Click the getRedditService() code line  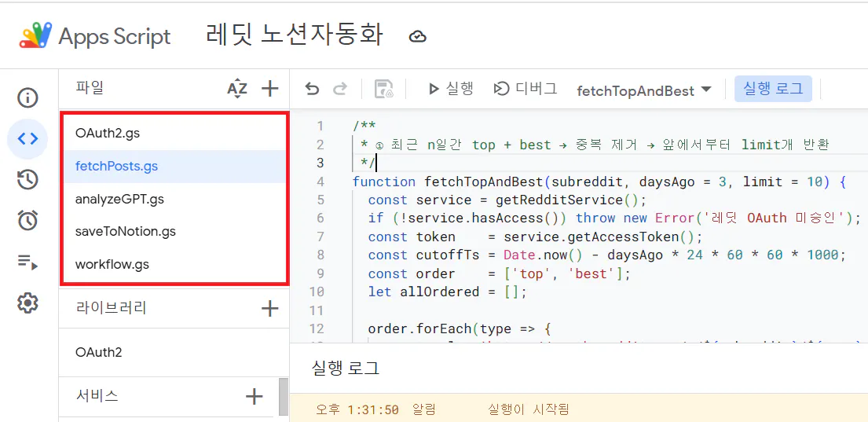[507, 200]
